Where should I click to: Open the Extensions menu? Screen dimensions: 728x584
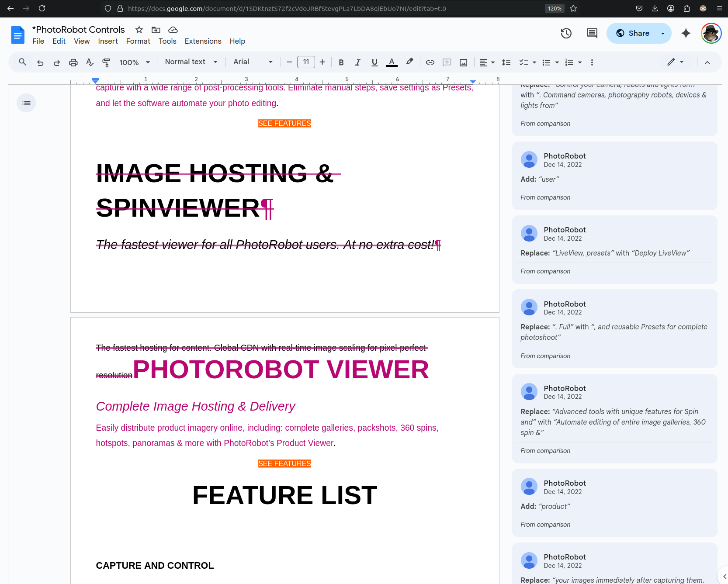coord(203,41)
